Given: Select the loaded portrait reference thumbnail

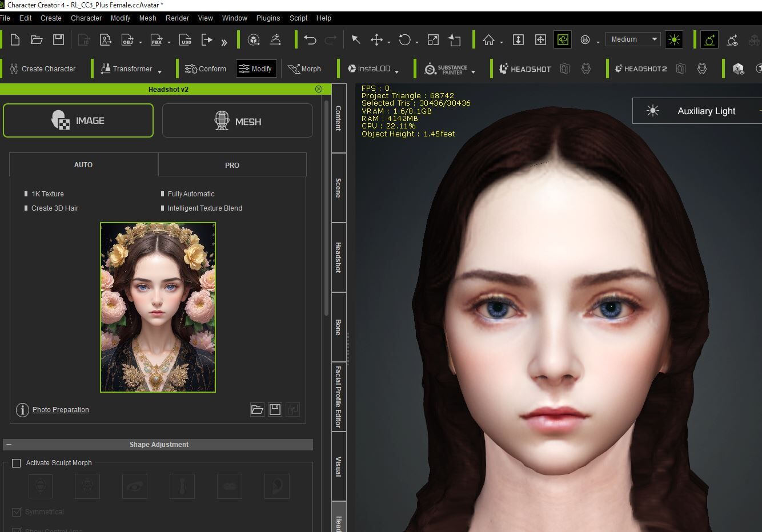Looking at the screenshot, I should click(158, 307).
